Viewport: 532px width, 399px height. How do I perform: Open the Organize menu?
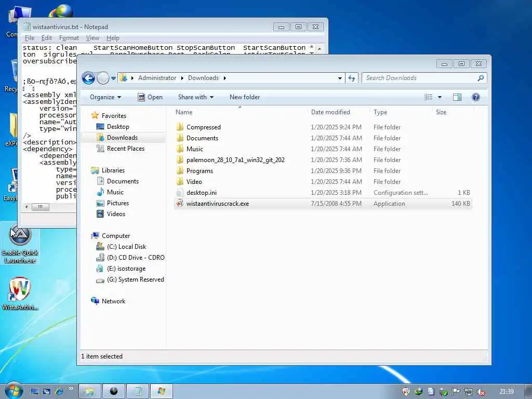point(105,97)
